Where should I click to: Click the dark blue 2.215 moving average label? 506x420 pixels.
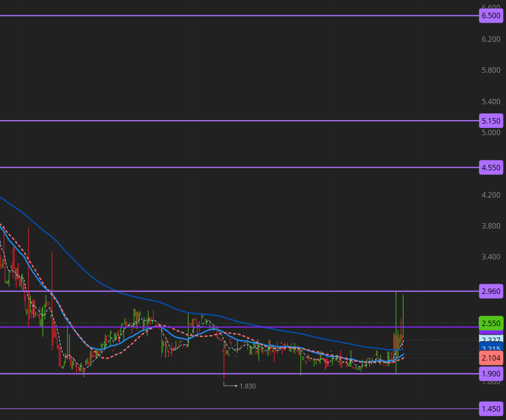[x=491, y=348]
